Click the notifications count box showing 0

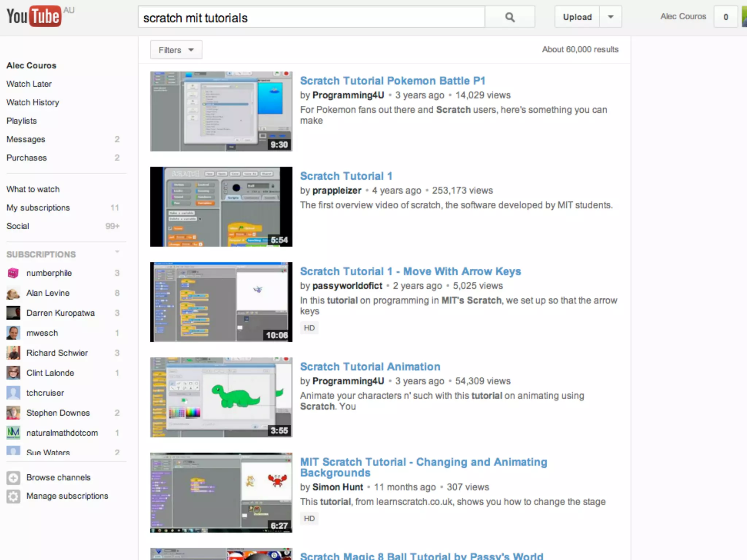click(725, 17)
